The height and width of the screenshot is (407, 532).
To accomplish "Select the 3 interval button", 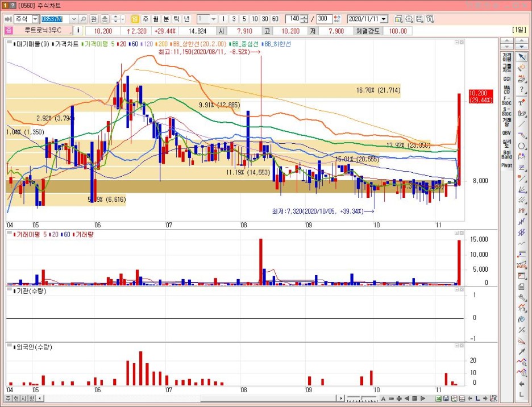I will point(234,19).
